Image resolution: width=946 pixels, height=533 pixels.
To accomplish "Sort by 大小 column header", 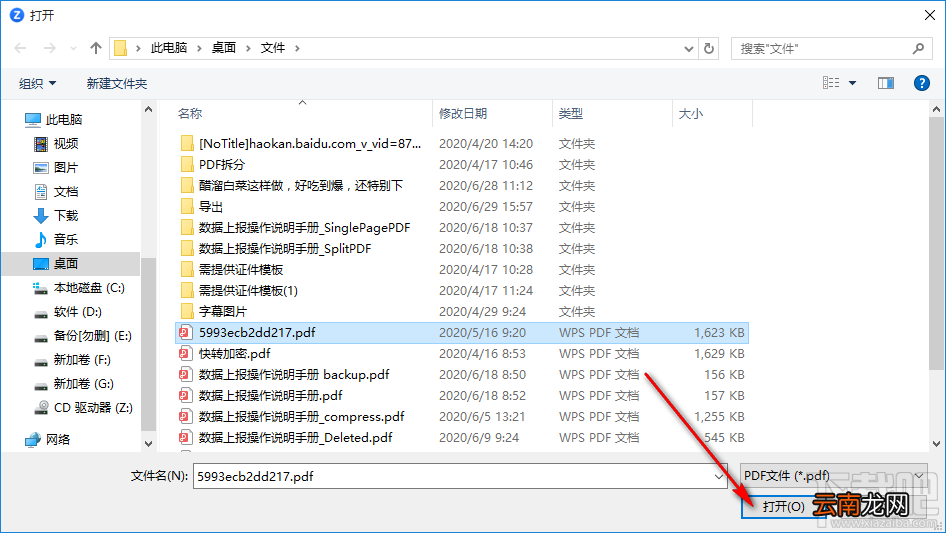I will pos(691,113).
